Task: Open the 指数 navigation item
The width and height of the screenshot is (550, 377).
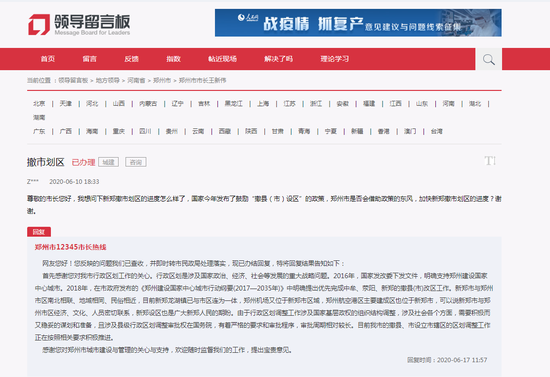Action: pos(173,59)
